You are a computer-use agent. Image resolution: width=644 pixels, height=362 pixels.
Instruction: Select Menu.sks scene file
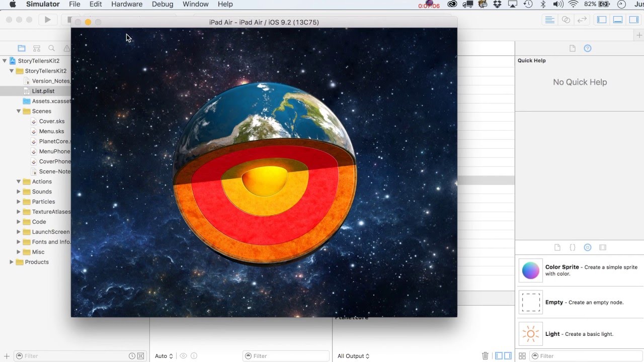[x=51, y=131]
